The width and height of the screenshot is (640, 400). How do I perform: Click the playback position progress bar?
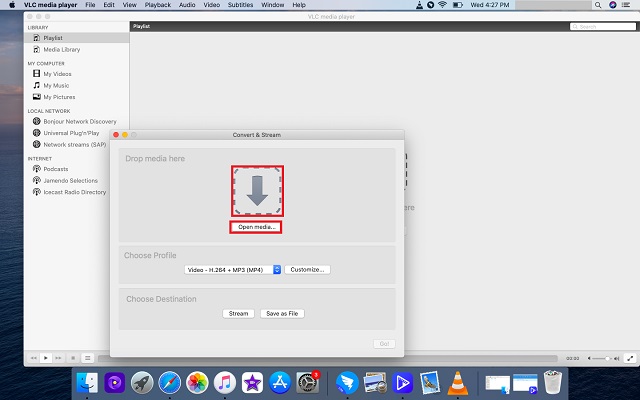click(328, 358)
